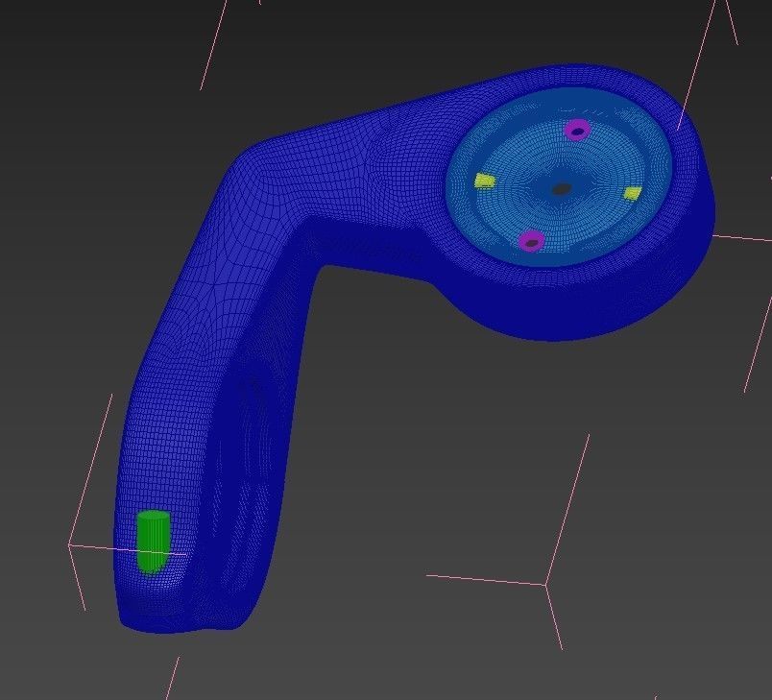Select the green cylinder pin on the arm

coord(153,542)
